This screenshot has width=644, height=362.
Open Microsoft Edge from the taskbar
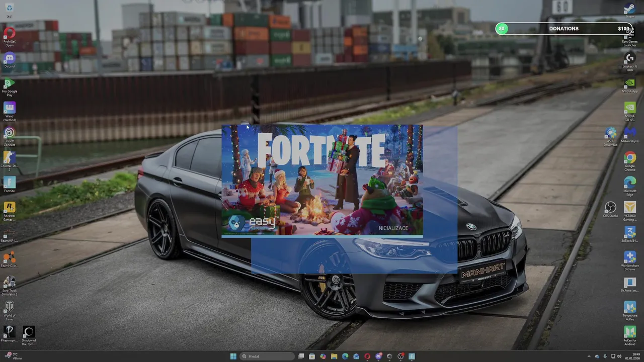coord(345,356)
